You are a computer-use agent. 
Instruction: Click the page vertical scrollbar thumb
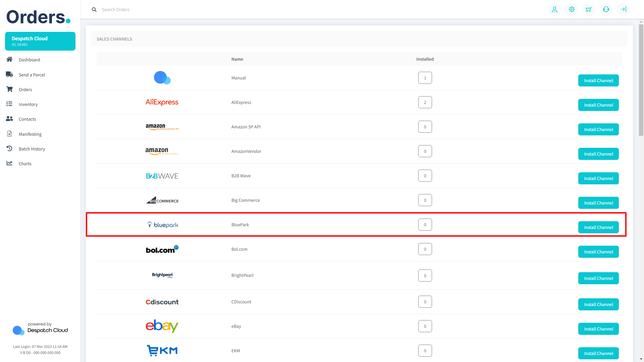(641, 80)
